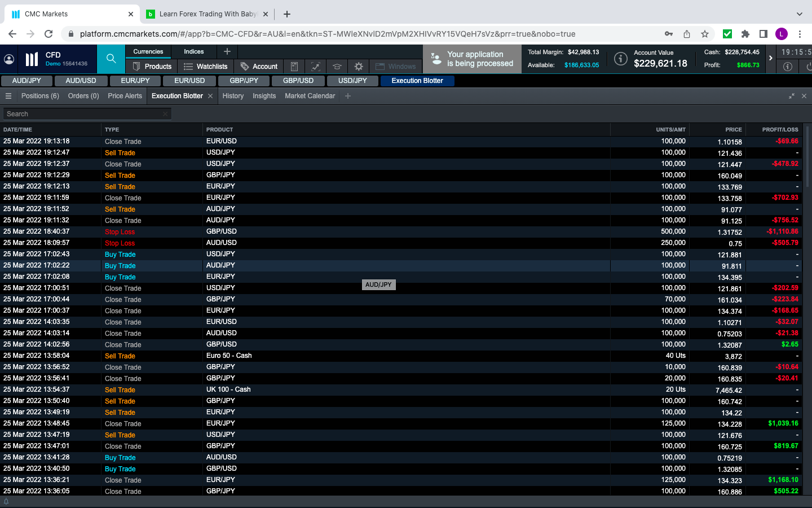Image resolution: width=812 pixels, height=508 pixels.
Task: Open the product search magnifier
Action: pos(111,59)
